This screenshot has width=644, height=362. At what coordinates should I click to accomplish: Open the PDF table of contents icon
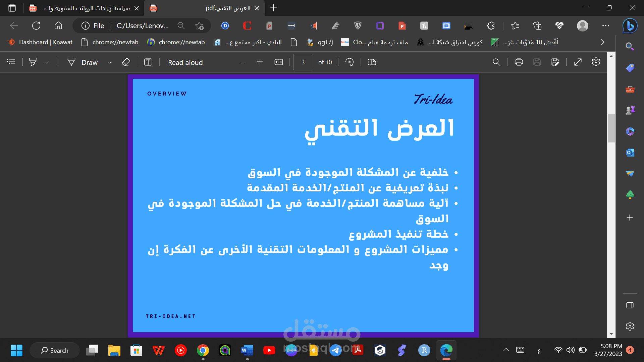(x=11, y=62)
